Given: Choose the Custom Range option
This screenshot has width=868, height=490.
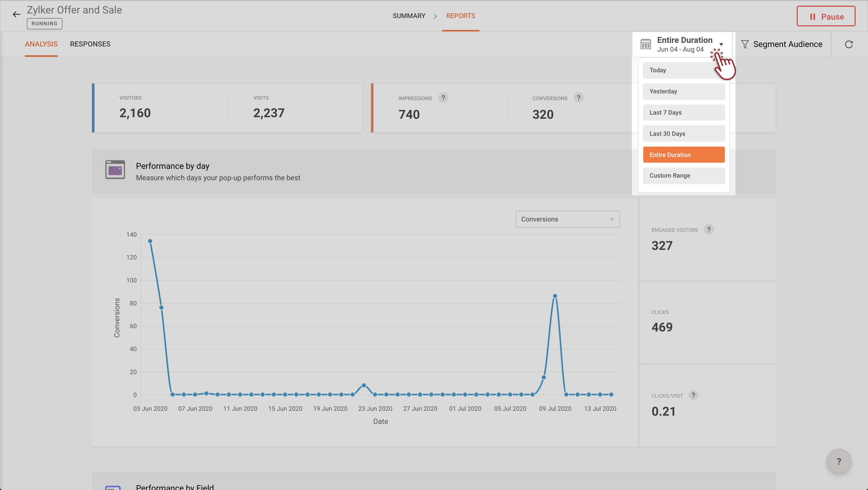Looking at the screenshot, I should click(x=684, y=176).
